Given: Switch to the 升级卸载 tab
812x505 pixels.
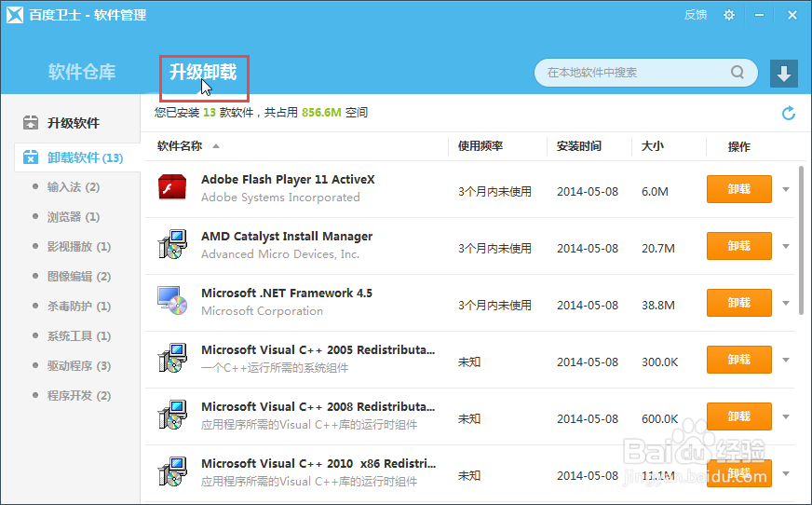Looking at the screenshot, I should (203, 72).
